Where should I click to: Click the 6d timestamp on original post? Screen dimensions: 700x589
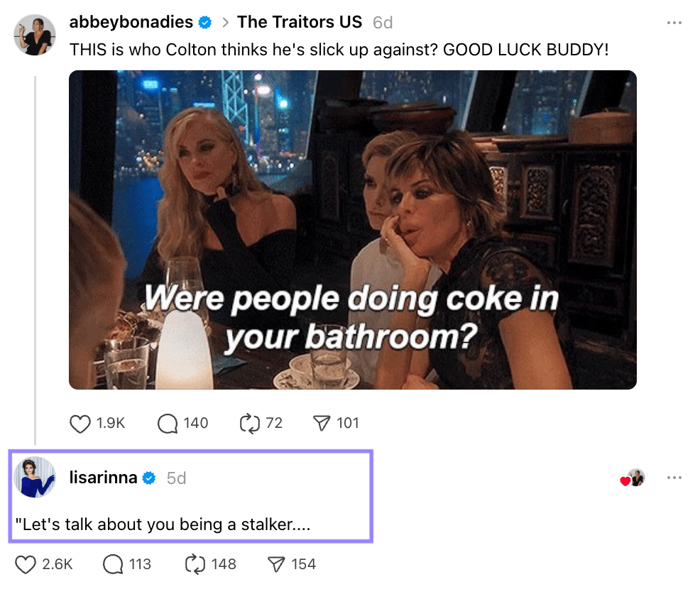tap(383, 22)
